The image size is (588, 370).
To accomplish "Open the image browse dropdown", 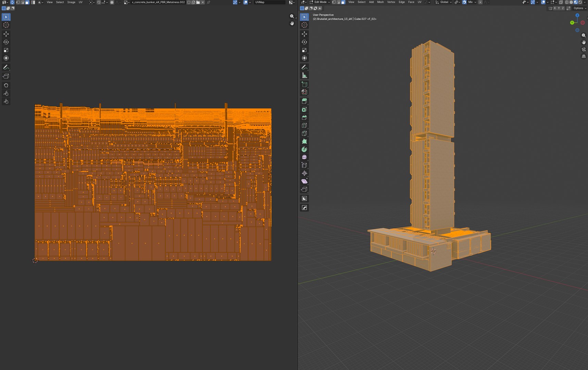I will click(x=126, y=2).
